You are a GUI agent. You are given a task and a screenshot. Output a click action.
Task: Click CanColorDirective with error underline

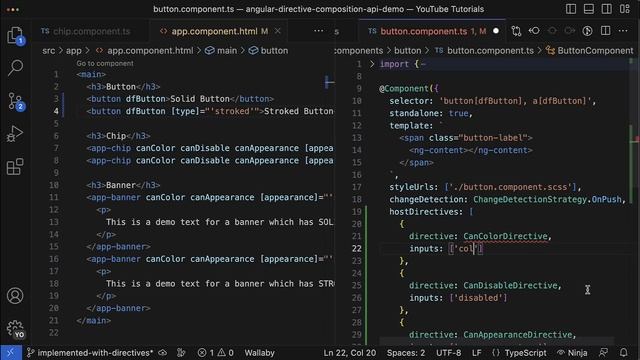point(505,236)
